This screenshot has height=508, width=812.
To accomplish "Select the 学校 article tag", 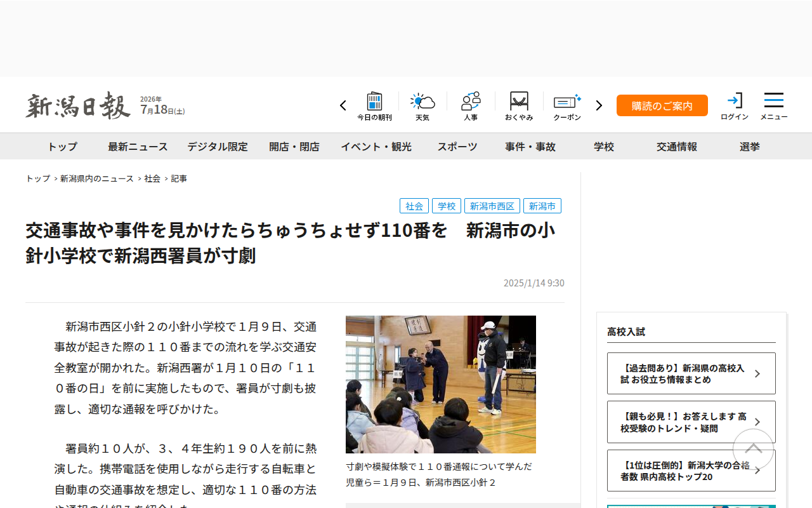I will point(447,206).
